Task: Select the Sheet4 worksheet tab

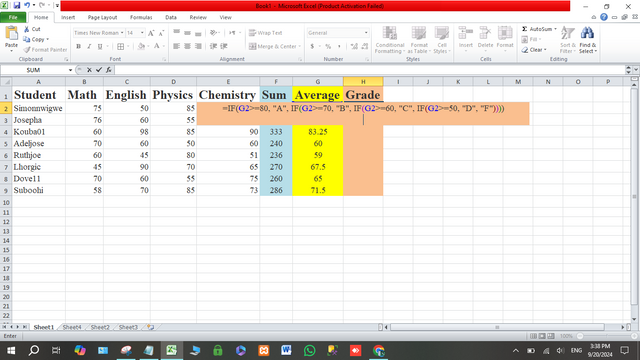Action: pos(72,327)
